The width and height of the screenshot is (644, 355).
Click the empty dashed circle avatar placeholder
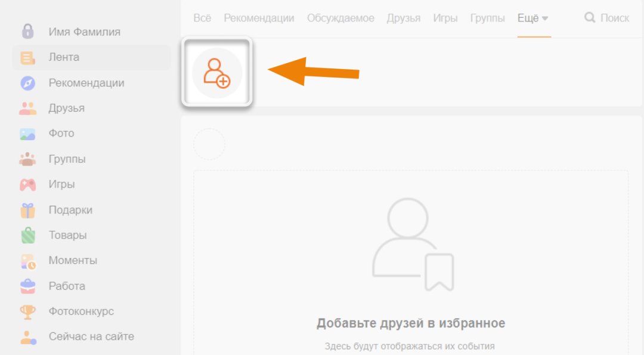[209, 144]
